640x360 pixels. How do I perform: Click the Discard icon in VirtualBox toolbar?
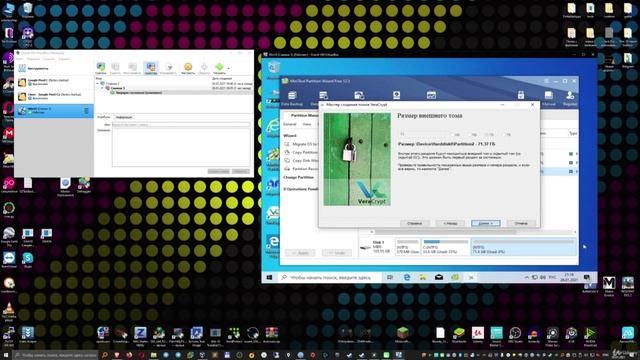[x=204, y=68]
